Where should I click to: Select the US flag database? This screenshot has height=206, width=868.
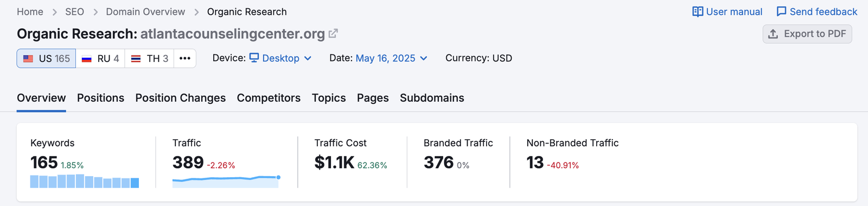click(46, 58)
